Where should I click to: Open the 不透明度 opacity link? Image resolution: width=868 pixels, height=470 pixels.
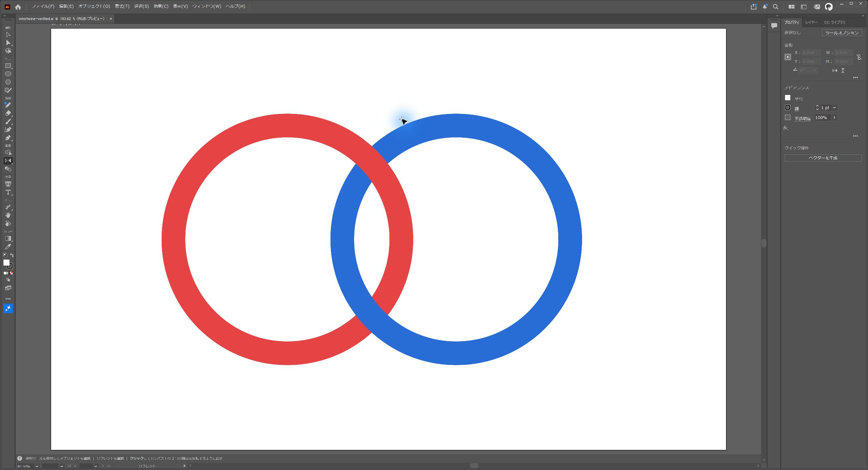(802, 118)
